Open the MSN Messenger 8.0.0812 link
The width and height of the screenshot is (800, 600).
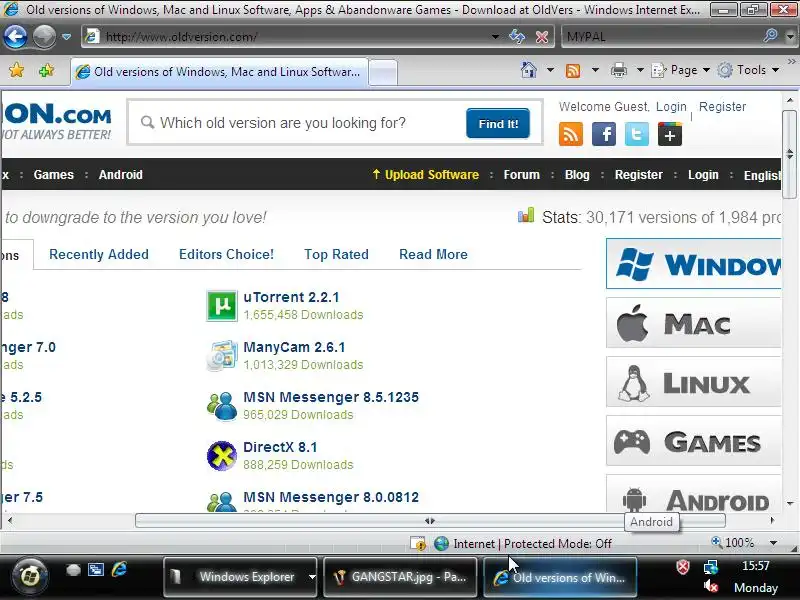(331, 497)
